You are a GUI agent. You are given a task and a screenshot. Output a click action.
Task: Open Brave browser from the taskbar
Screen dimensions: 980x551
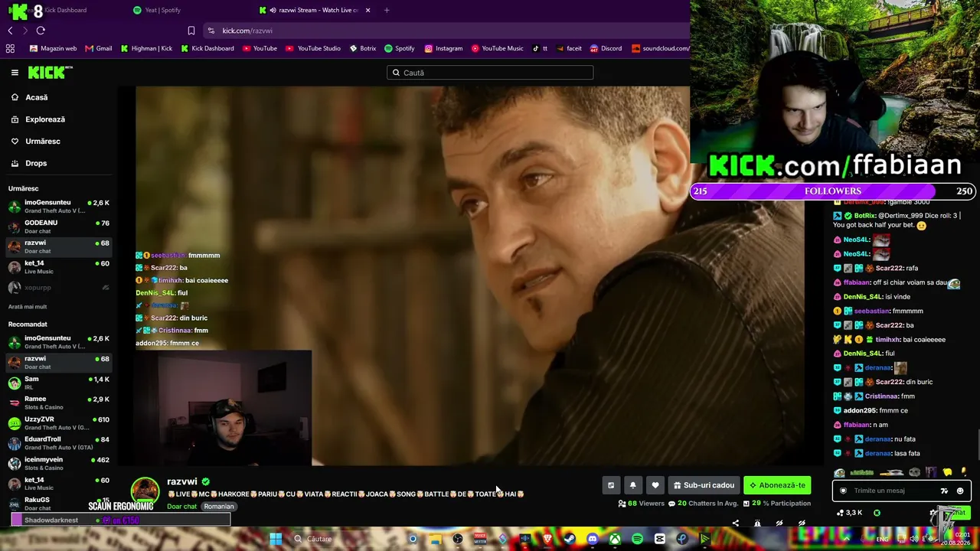point(547,539)
